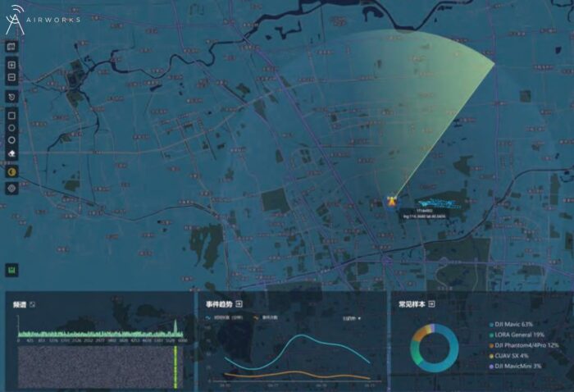
Task: Select the square draw tool
Action: tap(11, 116)
